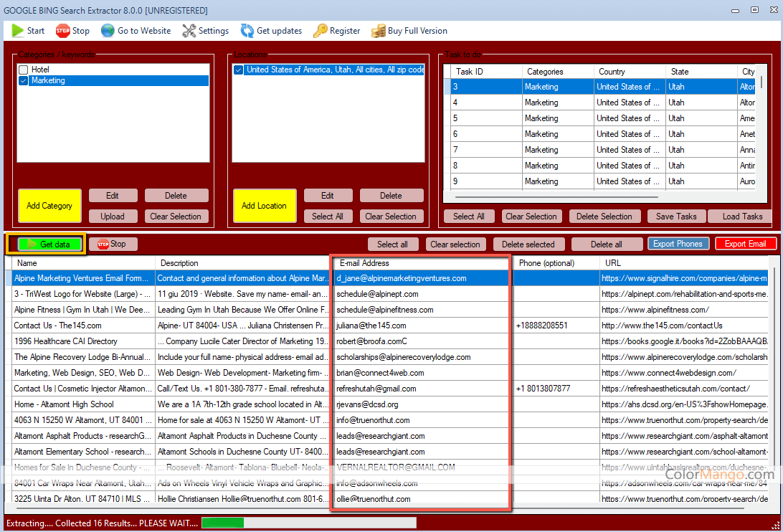Save current tasks using Save Tasks
Screen dimensions: 783x532
(676, 216)
